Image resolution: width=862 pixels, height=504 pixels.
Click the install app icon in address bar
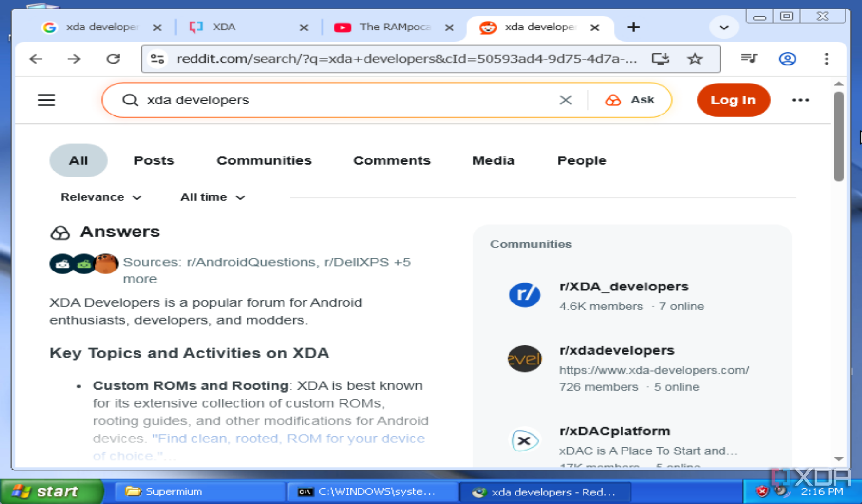point(660,59)
